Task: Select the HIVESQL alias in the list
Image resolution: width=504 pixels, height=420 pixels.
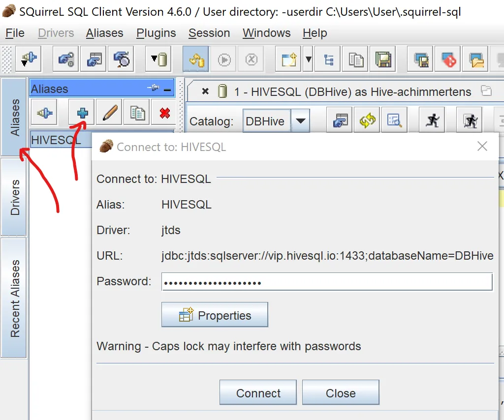Action: coord(61,140)
